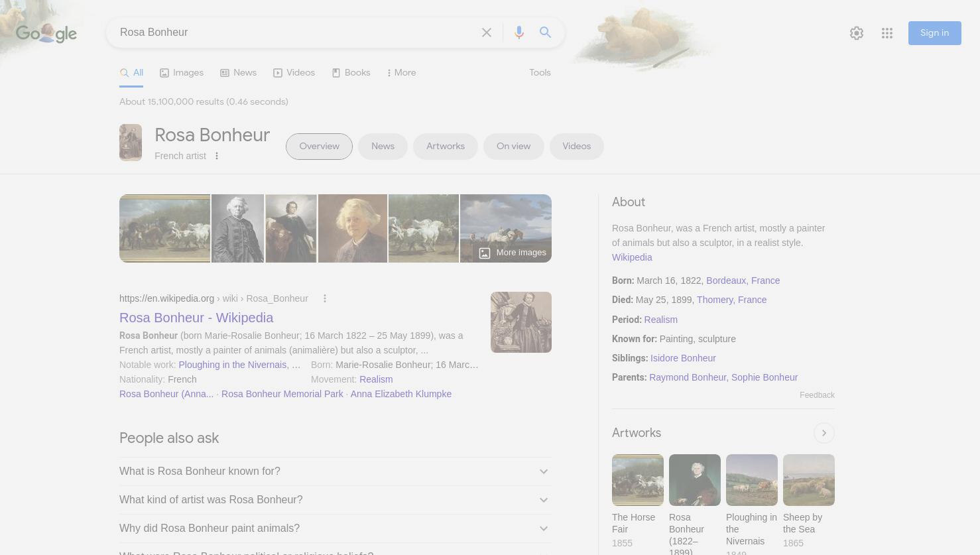The width and height of the screenshot is (980, 555).
Task: Open the Sophie Bonheur parent link
Action: (765, 377)
